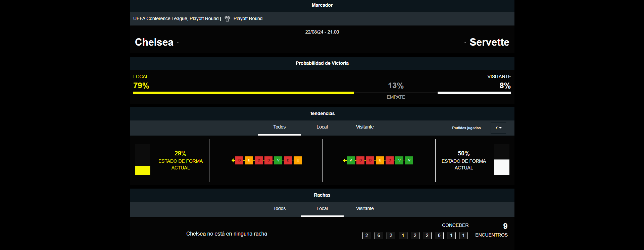Select the third square, red D, in Chelsea's form

pyautogui.click(x=259, y=160)
